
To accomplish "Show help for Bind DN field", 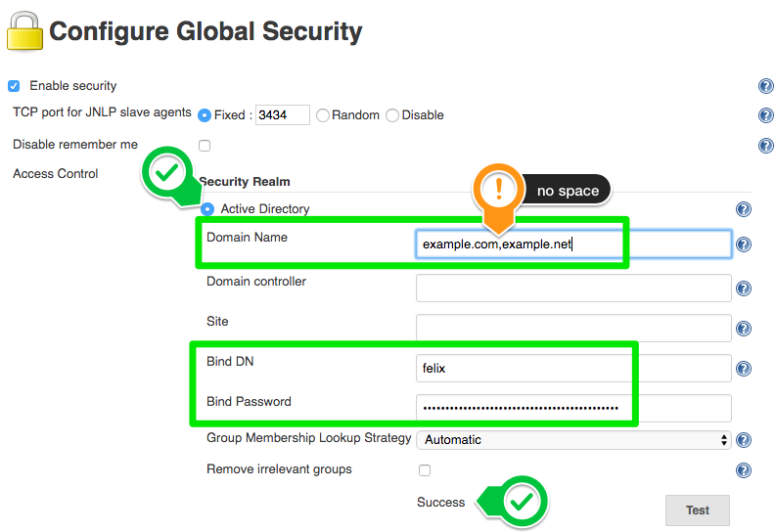I will pyautogui.click(x=744, y=369).
